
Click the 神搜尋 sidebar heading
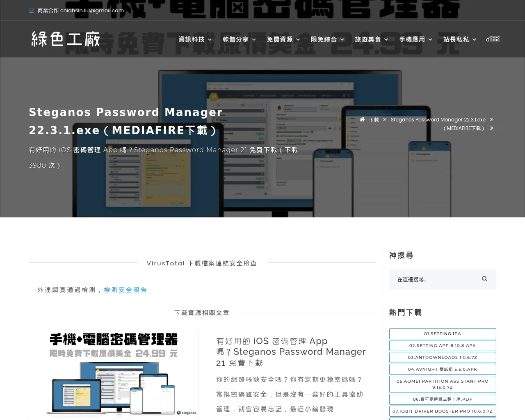tap(401, 256)
